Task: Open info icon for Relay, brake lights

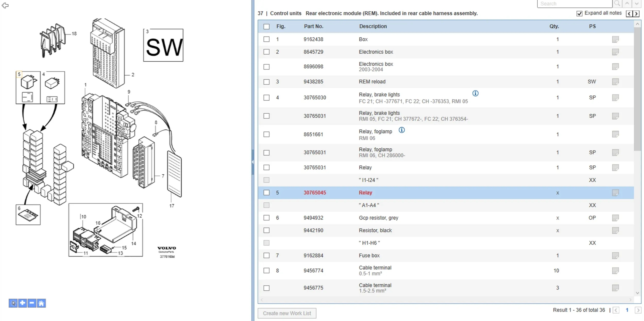Action: [475, 94]
